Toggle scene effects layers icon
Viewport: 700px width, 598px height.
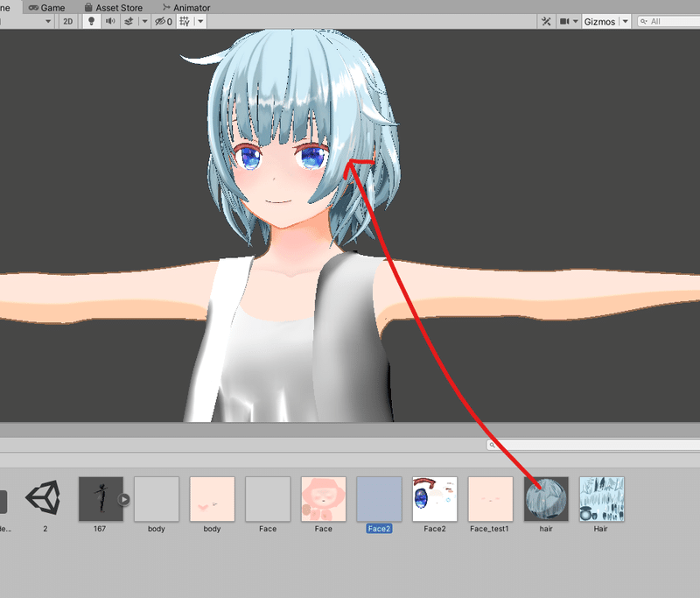click(129, 21)
